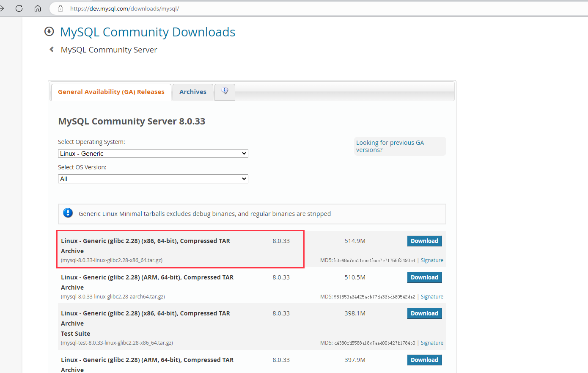Switch to General Availability (GA) Releases tab
The height and width of the screenshot is (373, 588).
pyautogui.click(x=111, y=92)
